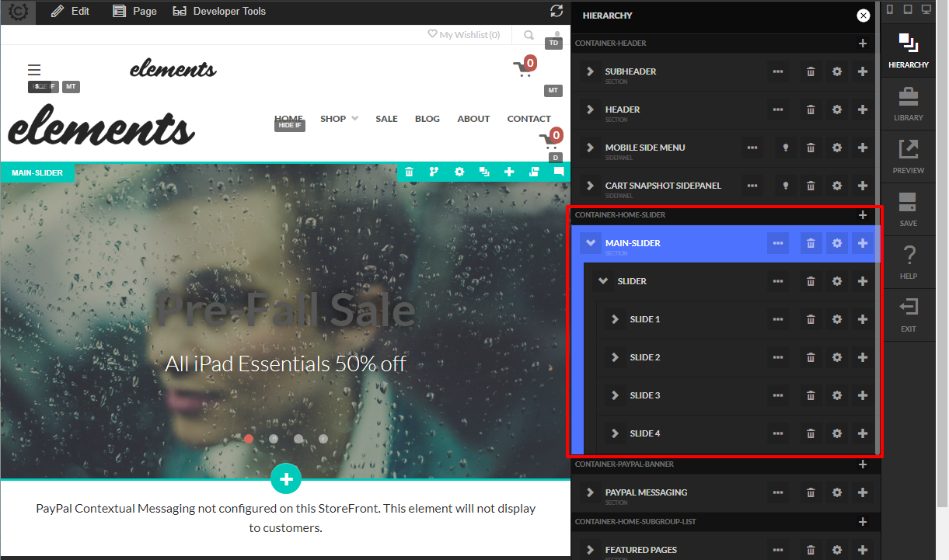Add element to SUBHEADER with plus icon
Screen dimensions: 949x560
coord(863,71)
